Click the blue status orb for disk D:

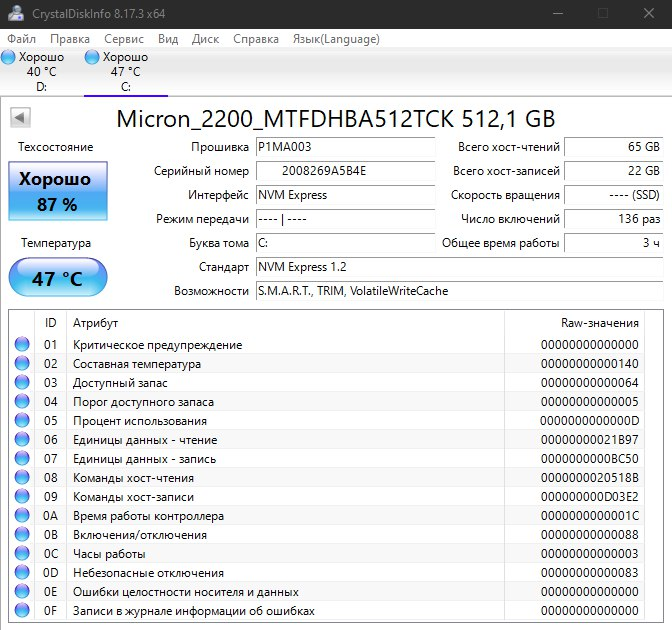8,57
